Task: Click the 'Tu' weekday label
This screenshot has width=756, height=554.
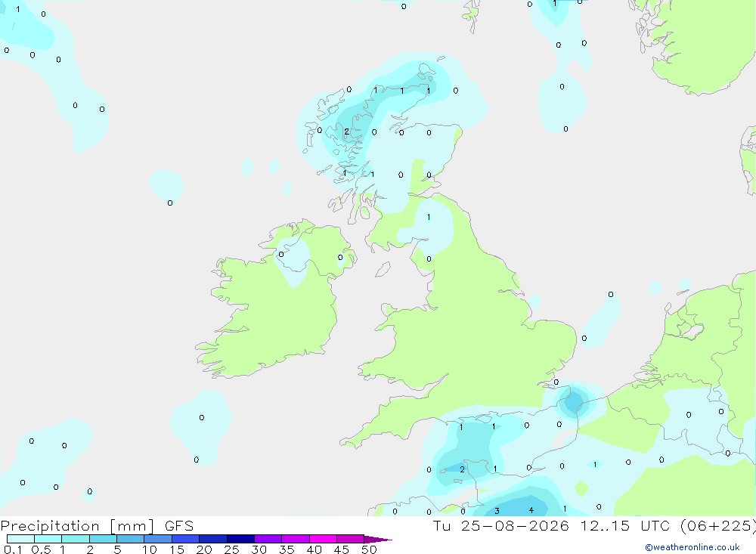Action: [442, 526]
